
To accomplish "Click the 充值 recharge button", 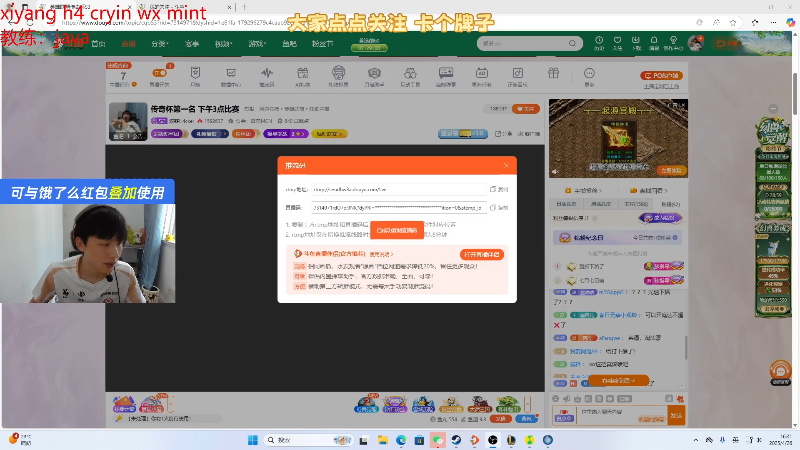I will 500,419.
